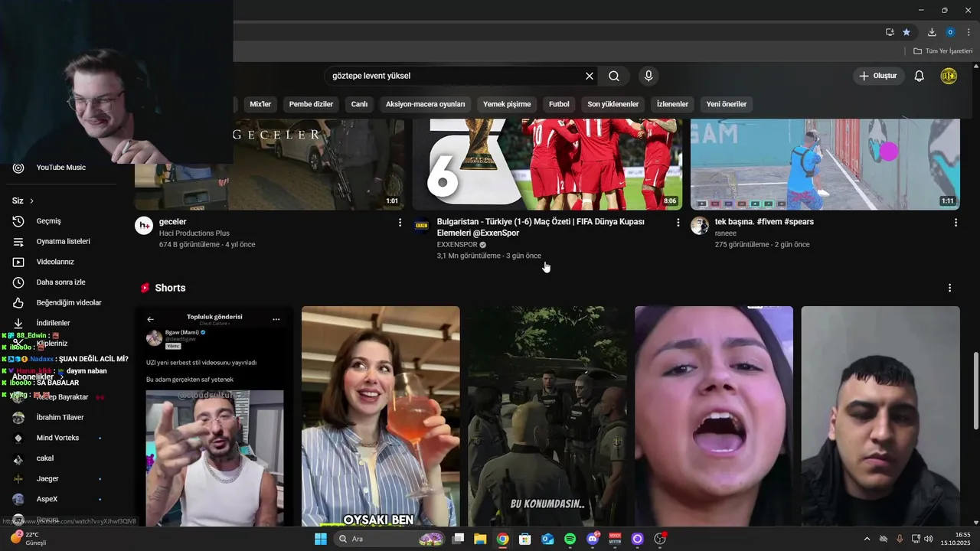Click the taskbar Ara search box
This screenshot has height=551, width=980.
[390, 539]
